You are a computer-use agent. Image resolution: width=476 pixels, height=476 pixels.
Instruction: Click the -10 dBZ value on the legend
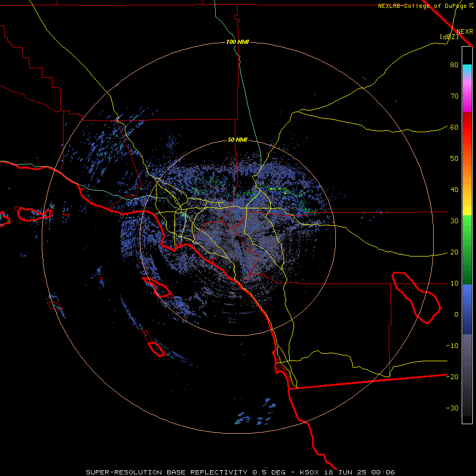click(x=452, y=346)
